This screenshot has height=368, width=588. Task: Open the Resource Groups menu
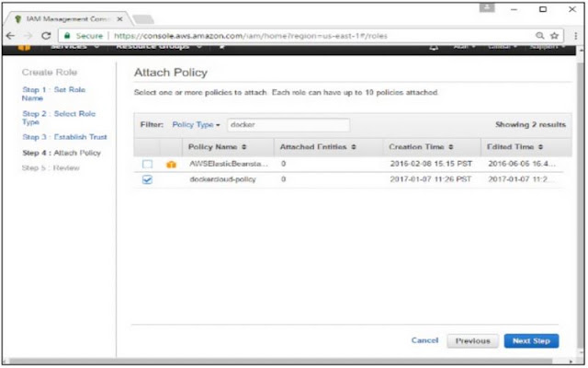[x=159, y=47]
